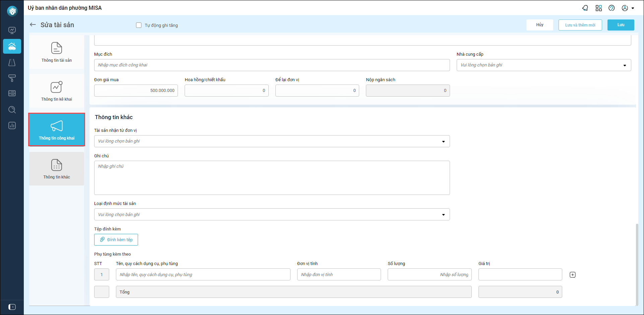Click the Ghi chú text area

(x=272, y=178)
